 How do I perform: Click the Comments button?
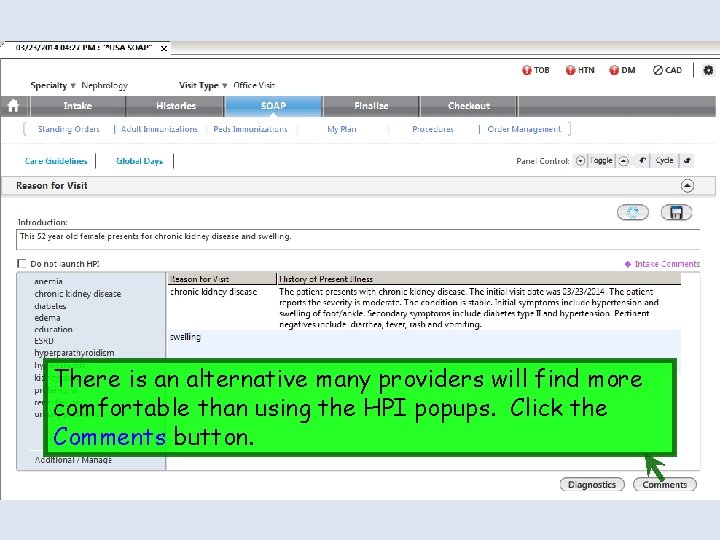point(664,484)
